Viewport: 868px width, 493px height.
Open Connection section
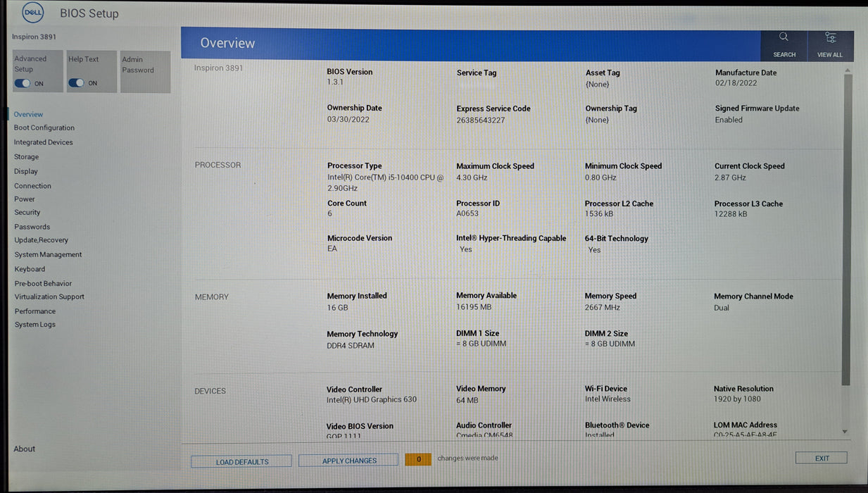[x=32, y=186]
